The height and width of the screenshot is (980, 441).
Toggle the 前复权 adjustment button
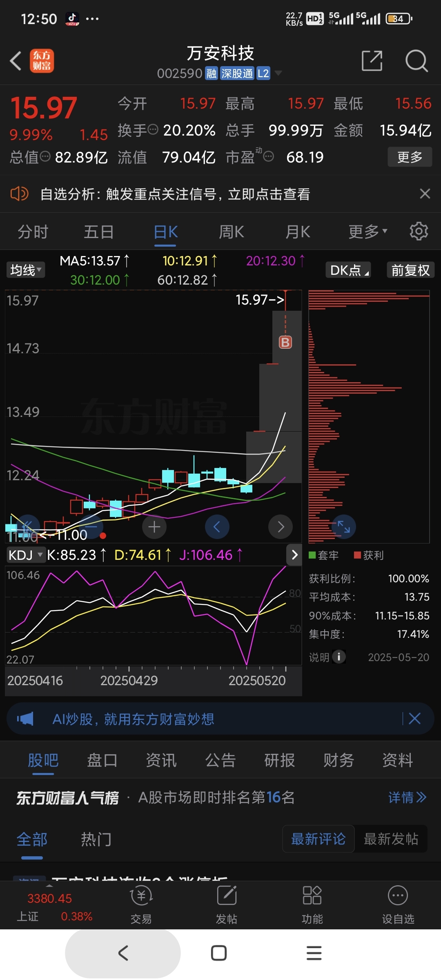[410, 270]
